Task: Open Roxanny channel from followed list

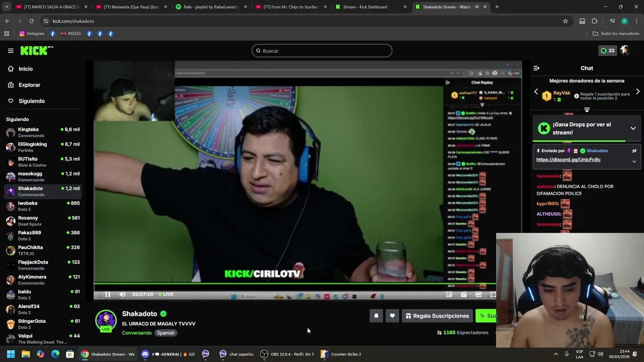Action: (x=43, y=221)
